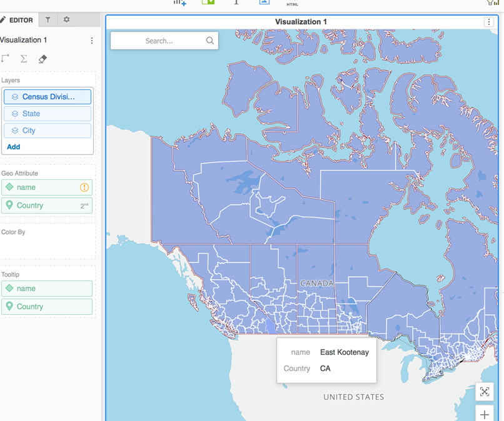The height and width of the screenshot is (421, 504).
Task: Click the HTML container toolbar icon
Action: 292,3
